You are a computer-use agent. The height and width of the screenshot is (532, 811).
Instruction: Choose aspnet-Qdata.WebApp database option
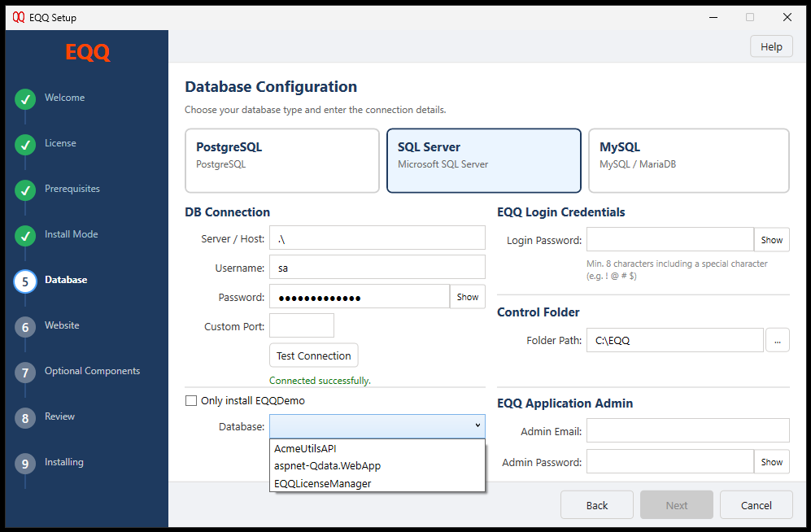point(377,466)
